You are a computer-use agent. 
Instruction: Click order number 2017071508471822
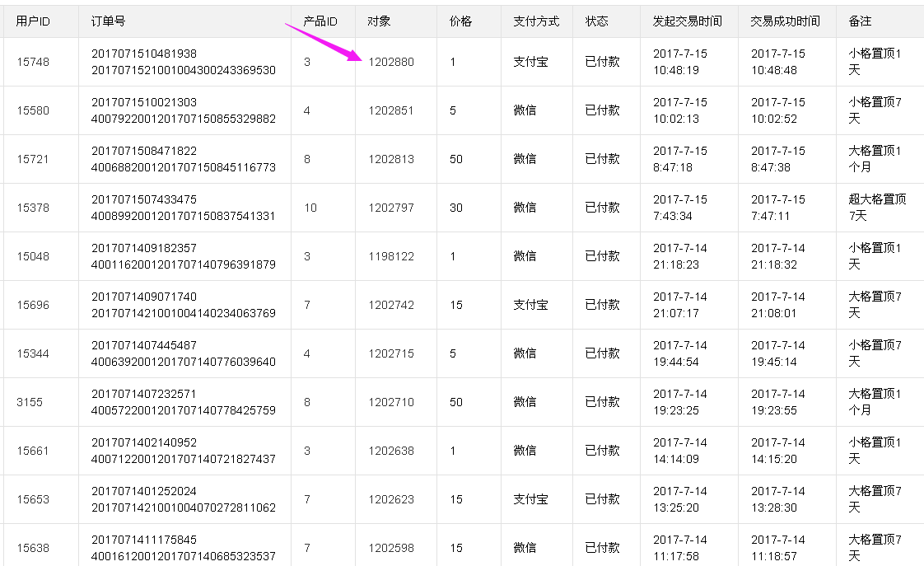pyautogui.click(x=144, y=151)
